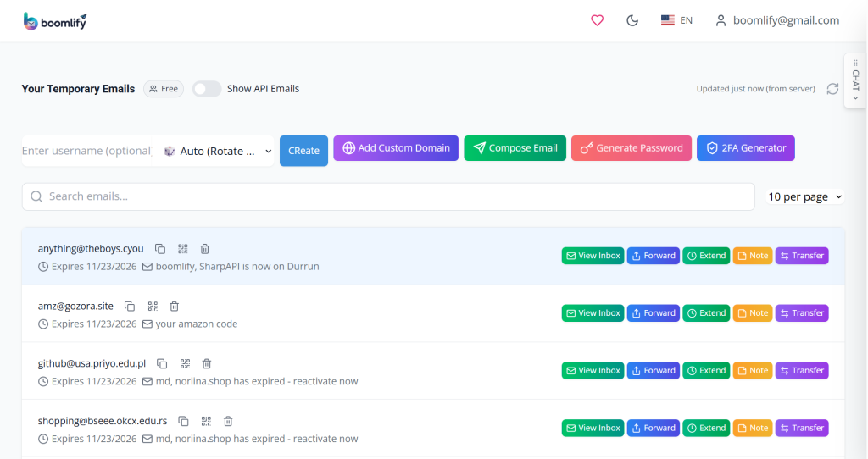Extend expiry of shopping@bseee.okcx.edu.rs

706,428
